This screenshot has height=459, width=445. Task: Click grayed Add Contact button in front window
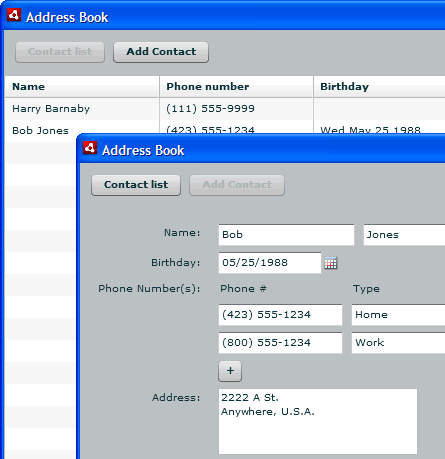pyautogui.click(x=237, y=185)
